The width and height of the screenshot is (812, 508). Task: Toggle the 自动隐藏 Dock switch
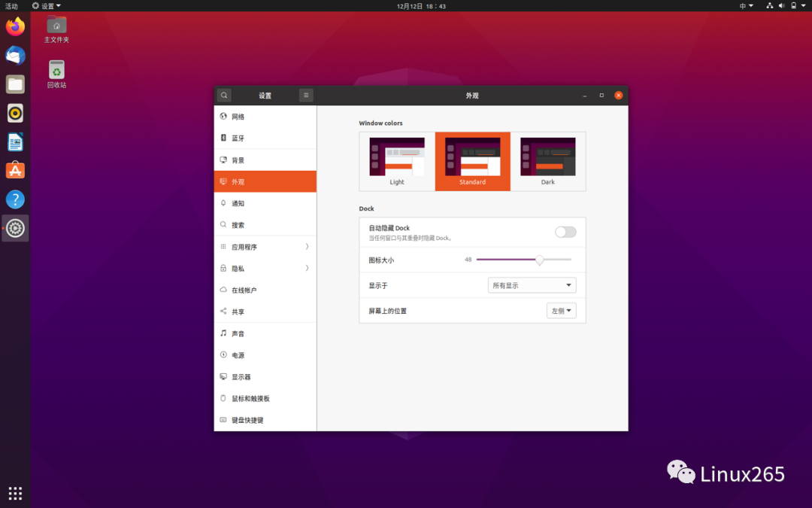pos(565,233)
